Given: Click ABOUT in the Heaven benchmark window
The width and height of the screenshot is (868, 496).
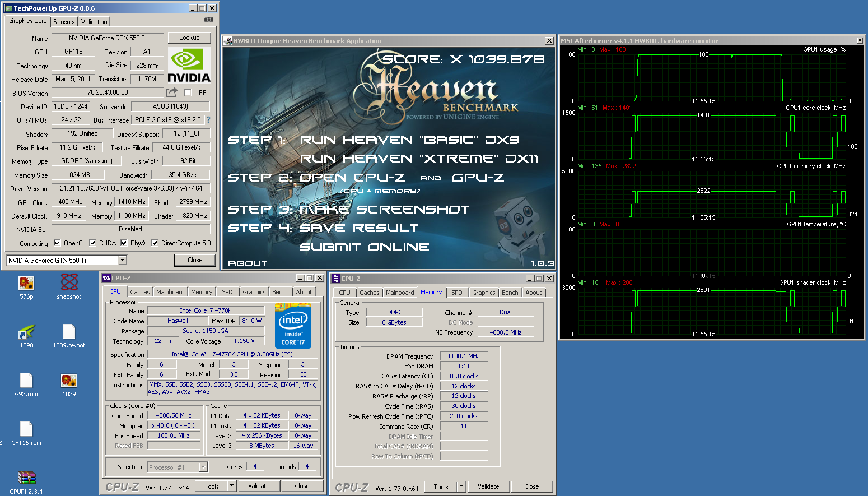Looking at the screenshot, I should coord(248,263).
